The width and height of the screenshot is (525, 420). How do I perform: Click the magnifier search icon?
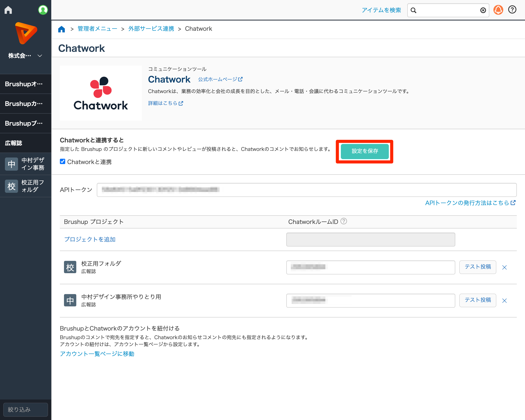coord(413,10)
